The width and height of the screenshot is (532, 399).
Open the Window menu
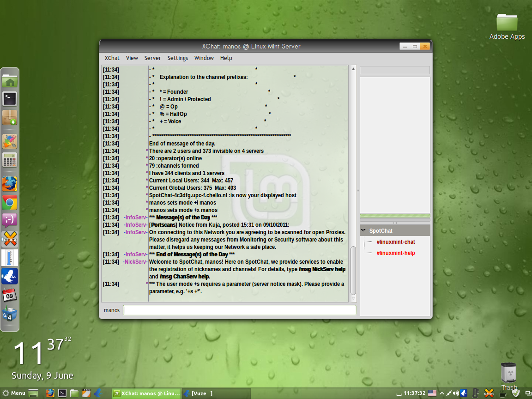[x=204, y=58]
